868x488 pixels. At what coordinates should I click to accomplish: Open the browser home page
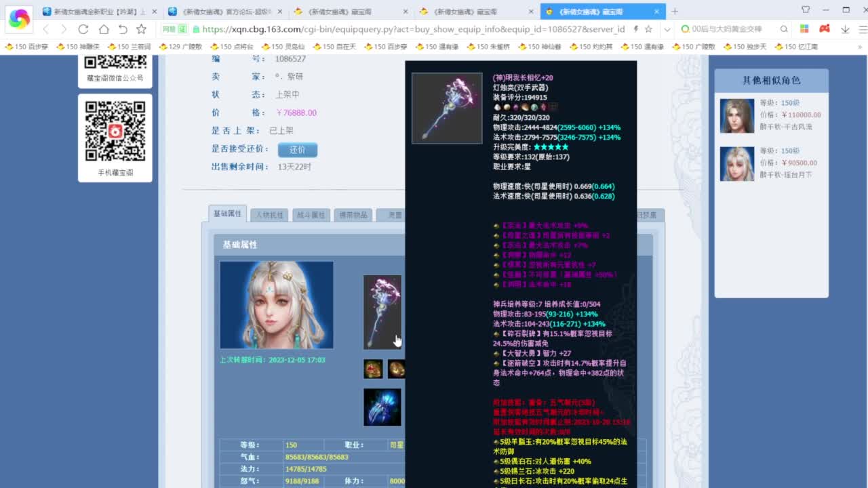[104, 29]
